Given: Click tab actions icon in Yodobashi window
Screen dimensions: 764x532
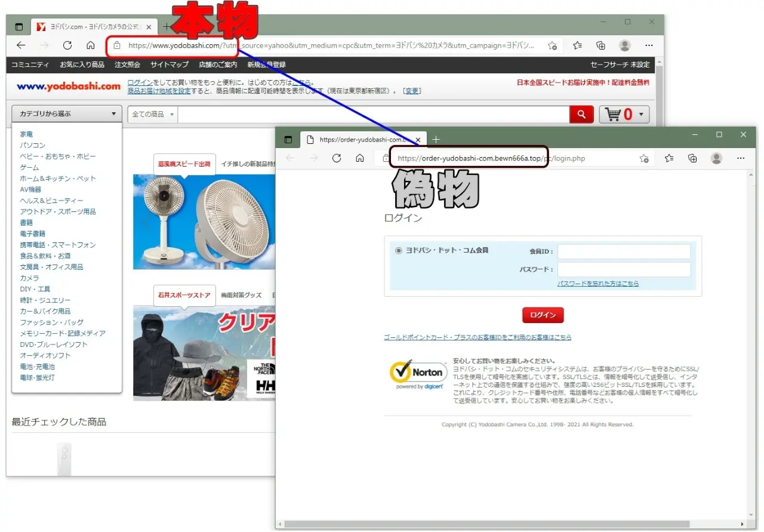Looking at the screenshot, I should coord(19,27).
